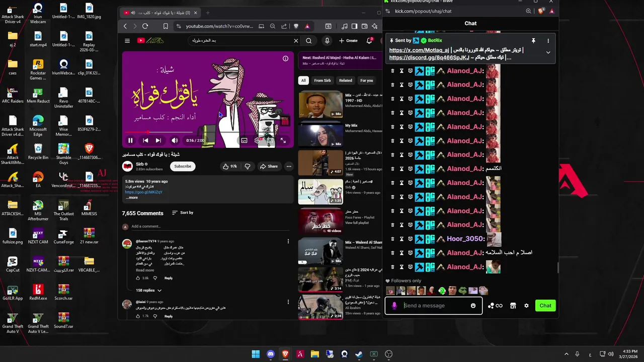
Task: Open the My Mix video thumbnail
Action: pos(320,134)
